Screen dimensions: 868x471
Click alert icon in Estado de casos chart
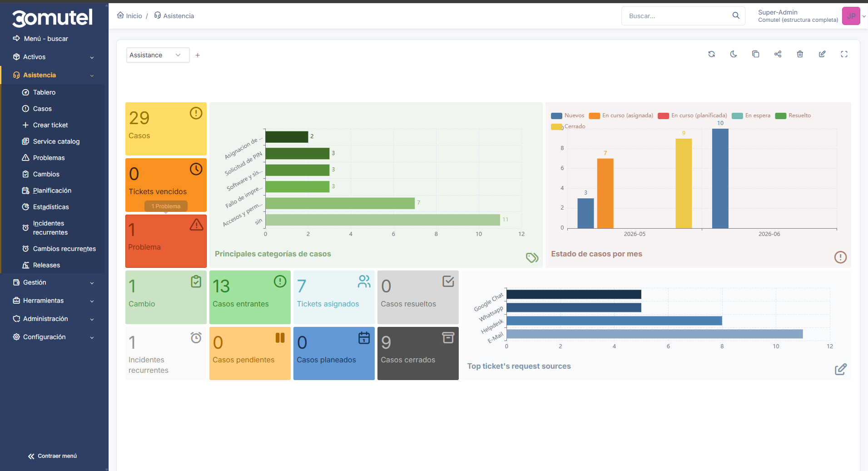coord(840,257)
